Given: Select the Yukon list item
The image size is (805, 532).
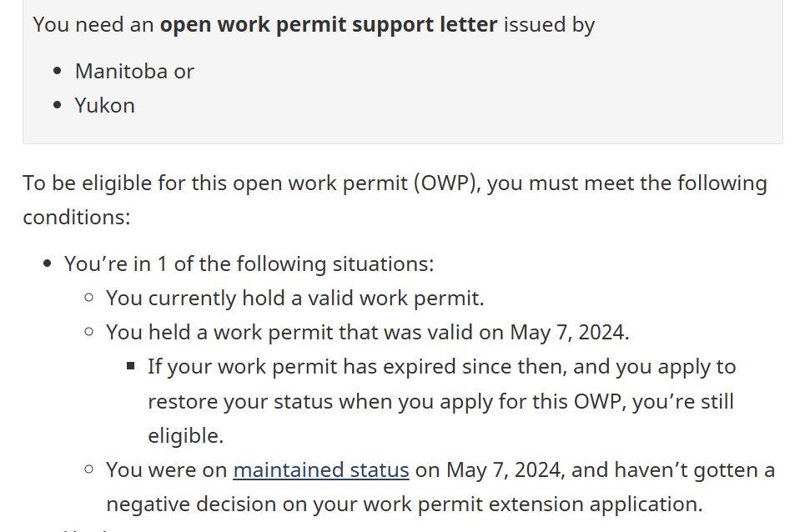Looking at the screenshot, I should pyautogui.click(x=104, y=106).
